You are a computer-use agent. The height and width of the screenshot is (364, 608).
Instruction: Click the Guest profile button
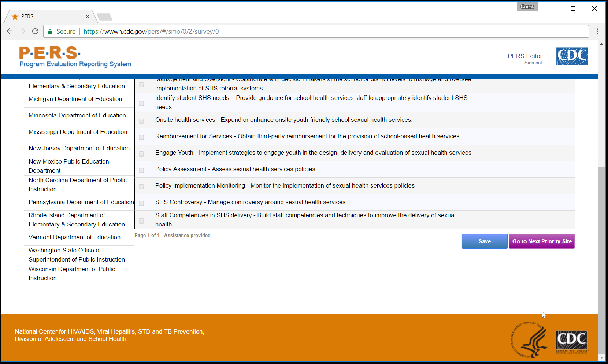[x=527, y=7]
